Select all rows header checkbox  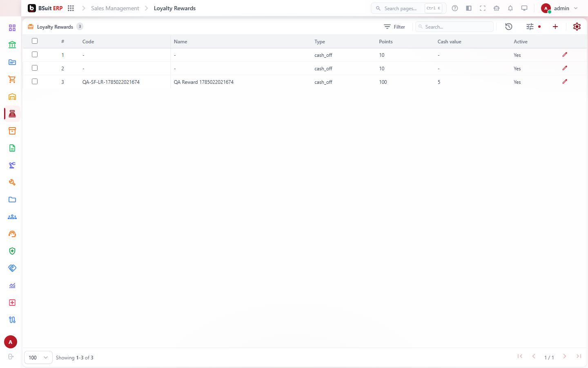click(35, 41)
